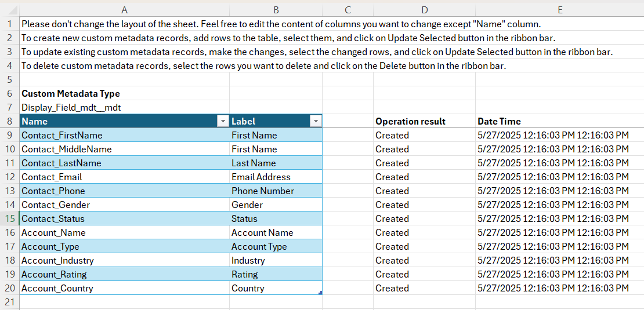
Task: Click the Custom Metadata Type heading cell
Action: click(x=71, y=93)
